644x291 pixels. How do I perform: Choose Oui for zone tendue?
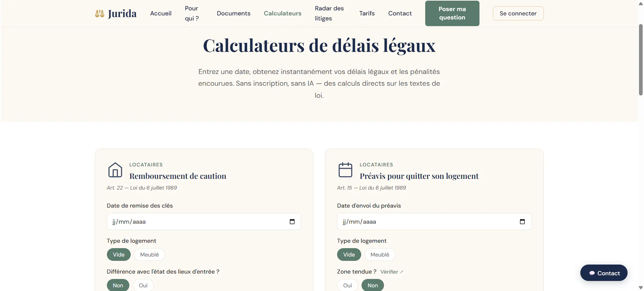pos(347,285)
